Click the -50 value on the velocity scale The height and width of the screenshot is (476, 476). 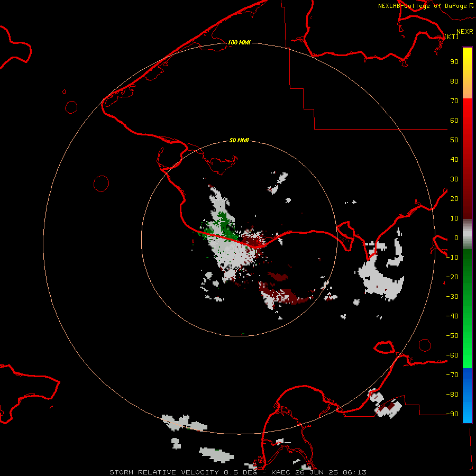pyautogui.click(x=452, y=336)
